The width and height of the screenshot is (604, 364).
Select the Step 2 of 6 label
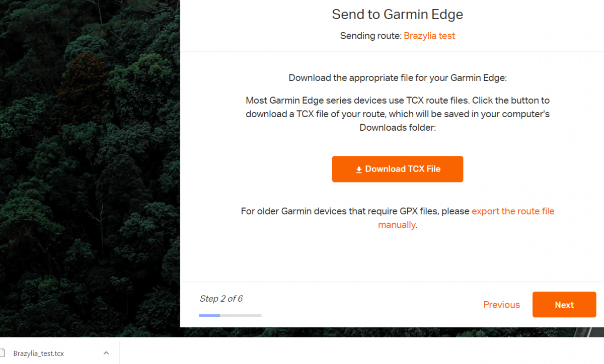click(x=221, y=299)
